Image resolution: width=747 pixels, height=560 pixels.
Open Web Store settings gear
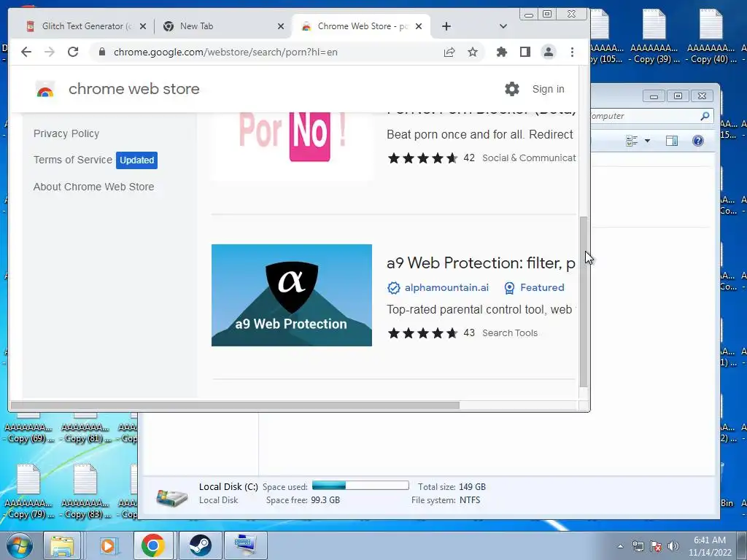[512, 89]
